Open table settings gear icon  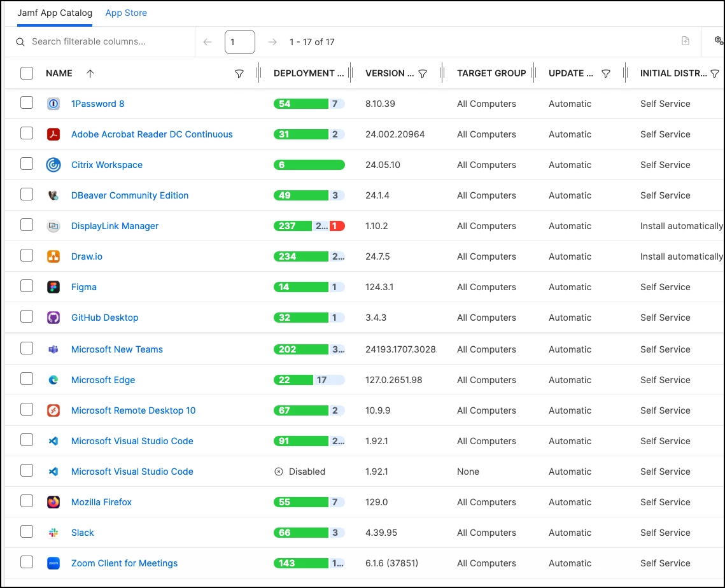[x=719, y=41]
